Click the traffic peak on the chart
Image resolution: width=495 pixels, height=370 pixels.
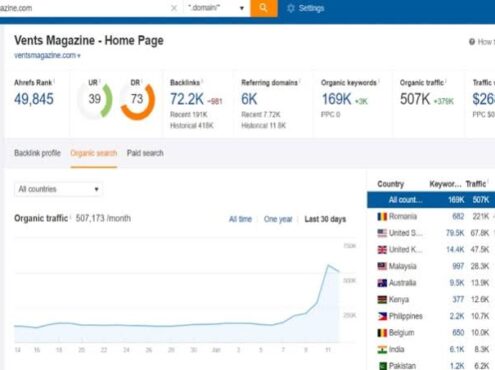[328, 265]
